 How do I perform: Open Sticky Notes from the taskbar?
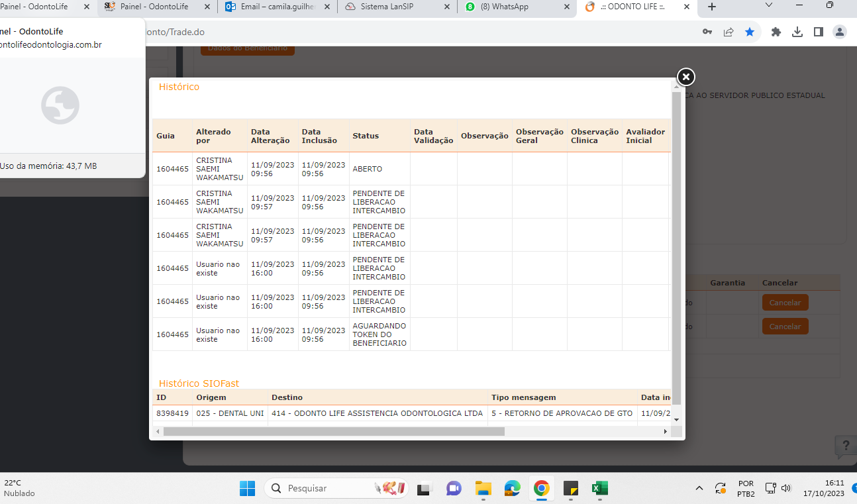coord(571,489)
